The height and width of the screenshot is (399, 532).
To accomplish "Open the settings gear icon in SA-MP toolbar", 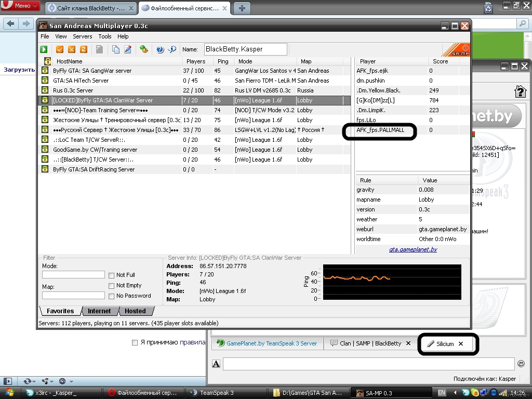I will pyautogui.click(x=144, y=49).
